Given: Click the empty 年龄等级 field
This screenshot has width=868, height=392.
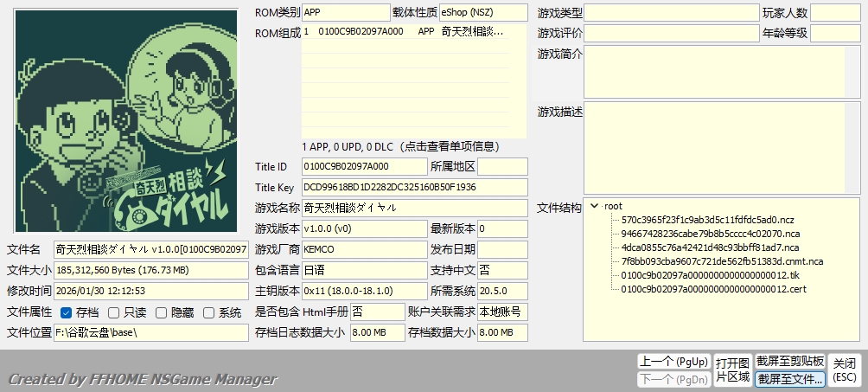Looking at the screenshot, I should point(835,33).
